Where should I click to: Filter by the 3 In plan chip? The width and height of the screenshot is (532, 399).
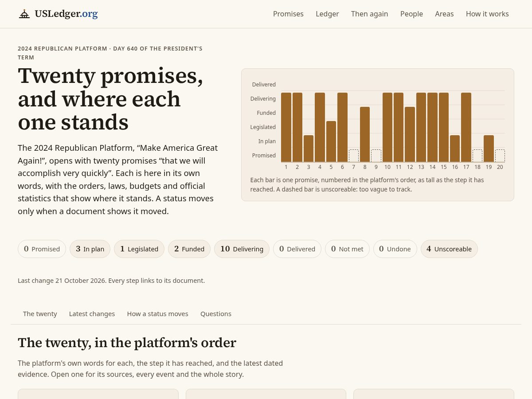click(x=90, y=249)
